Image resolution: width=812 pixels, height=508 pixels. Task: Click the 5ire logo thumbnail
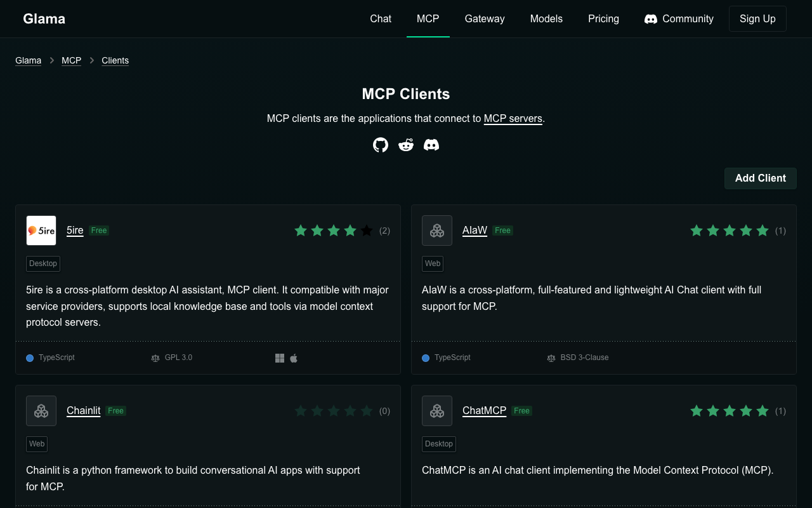41,231
